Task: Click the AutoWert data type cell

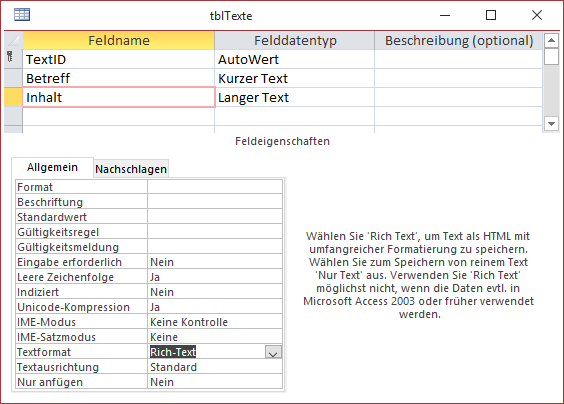Action: pos(295,59)
